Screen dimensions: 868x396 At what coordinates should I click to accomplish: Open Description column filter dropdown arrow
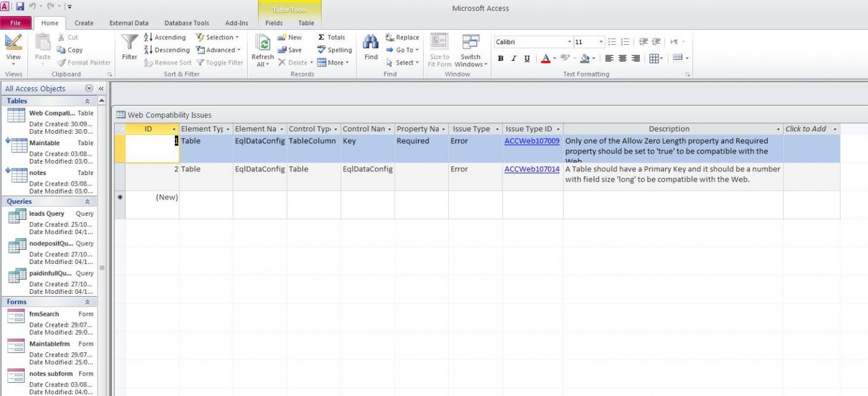click(778, 129)
